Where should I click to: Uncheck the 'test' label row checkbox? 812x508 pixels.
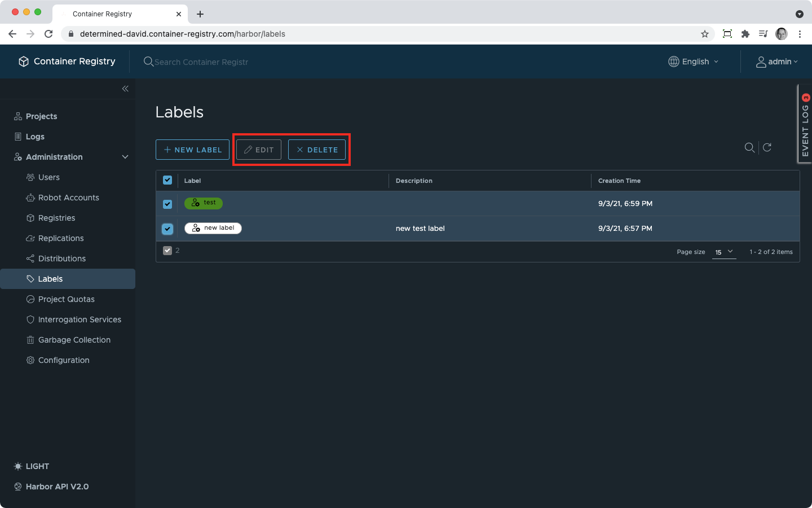tap(167, 204)
